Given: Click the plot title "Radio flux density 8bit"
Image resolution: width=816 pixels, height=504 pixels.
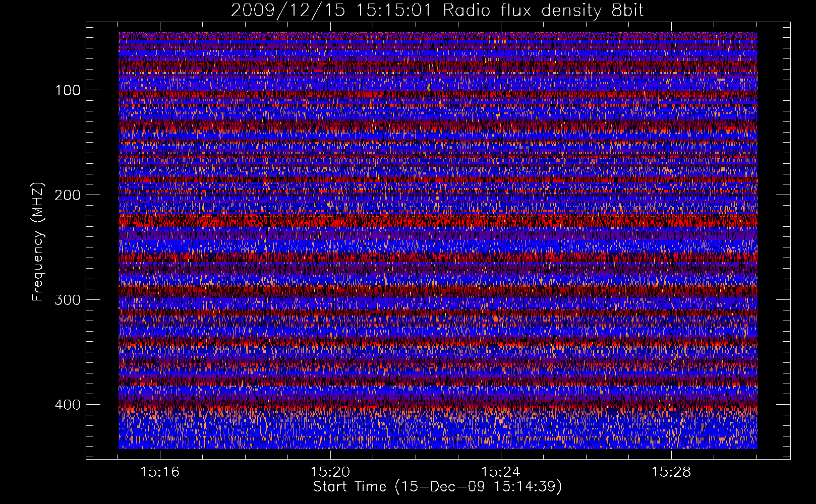Looking at the screenshot, I should coord(544,11).
